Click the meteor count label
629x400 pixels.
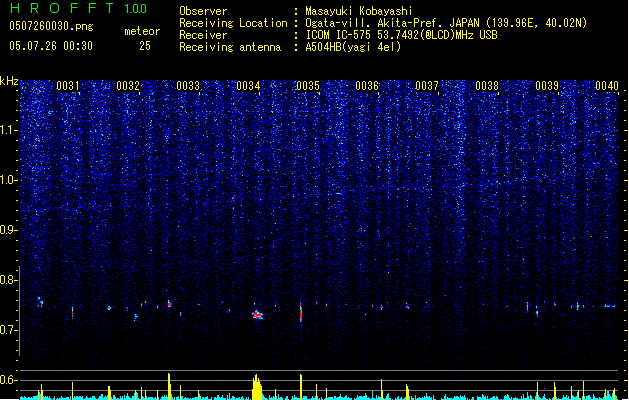pos(142,31)
